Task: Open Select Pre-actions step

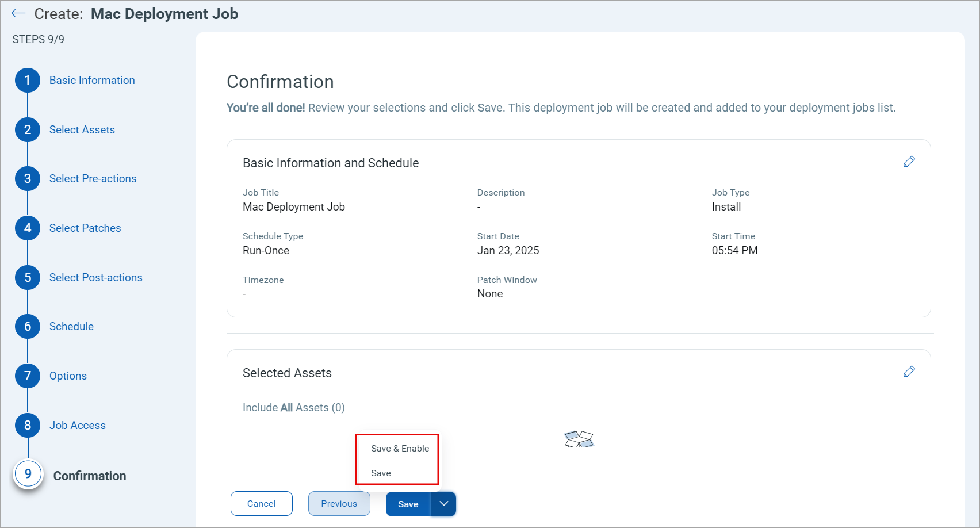Action: 93,179
